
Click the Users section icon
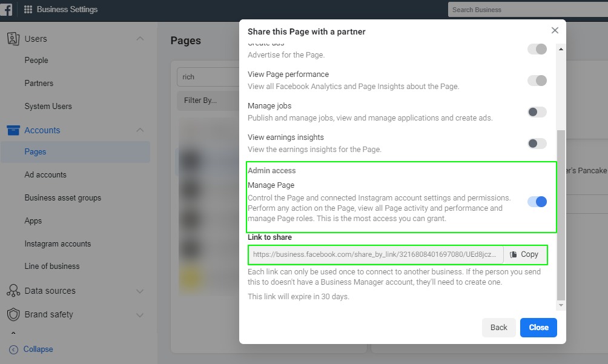(x=13, y=39)
